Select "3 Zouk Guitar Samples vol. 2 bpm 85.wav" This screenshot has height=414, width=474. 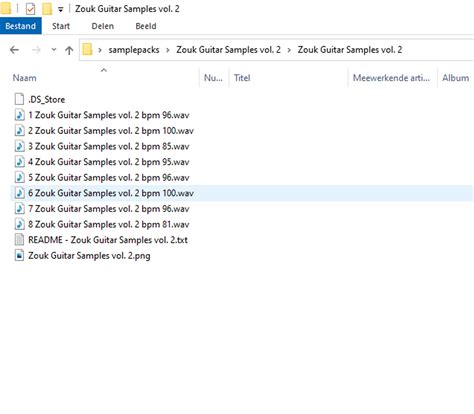pos(109,146)
